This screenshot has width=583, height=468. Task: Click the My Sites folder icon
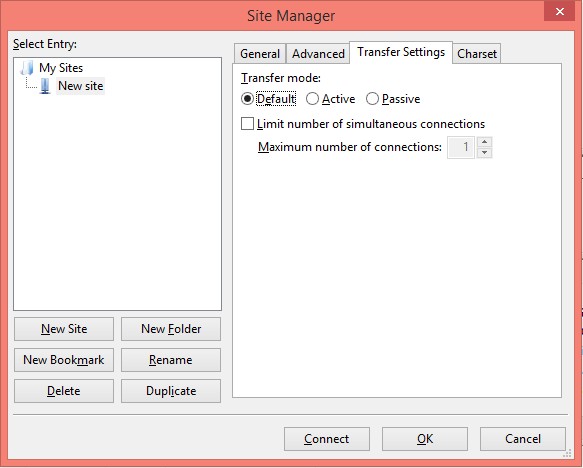tap(28, 68)
